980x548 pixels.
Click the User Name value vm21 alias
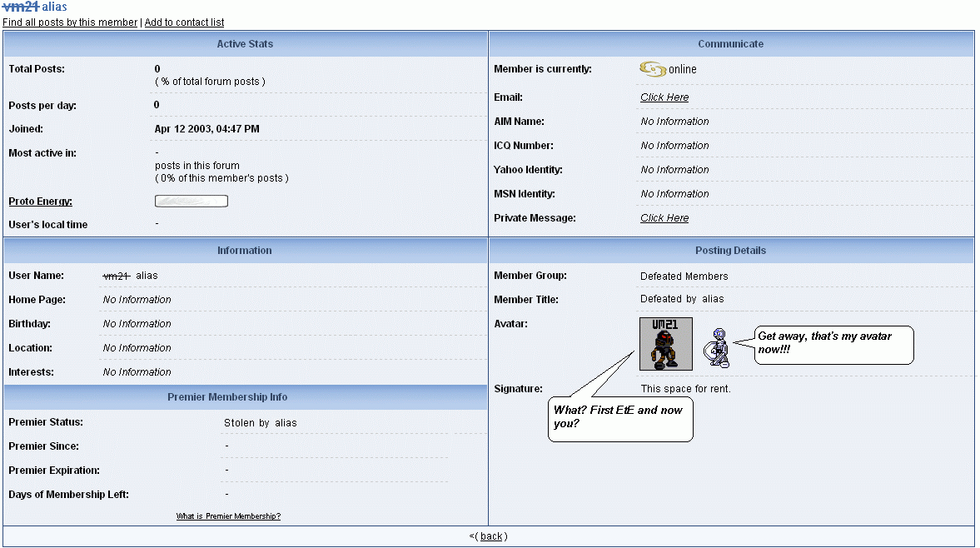pyautogui.click(x=130, y=276)
